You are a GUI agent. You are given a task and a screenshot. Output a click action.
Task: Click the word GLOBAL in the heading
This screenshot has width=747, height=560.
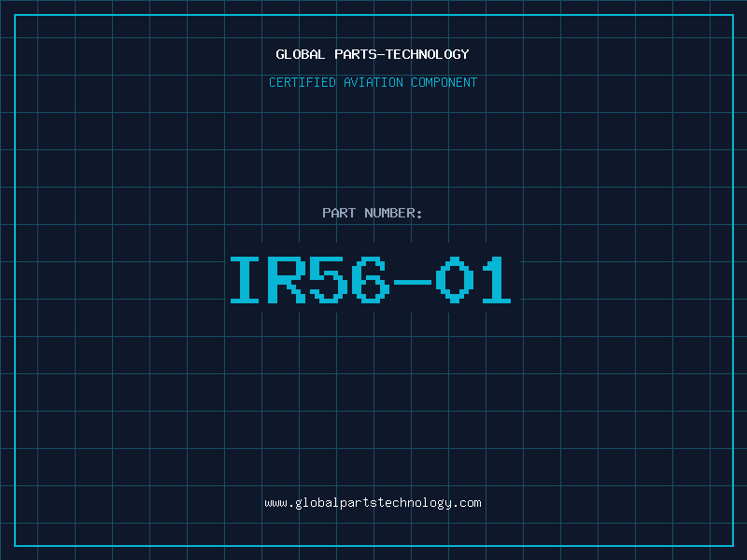point(301,54)
